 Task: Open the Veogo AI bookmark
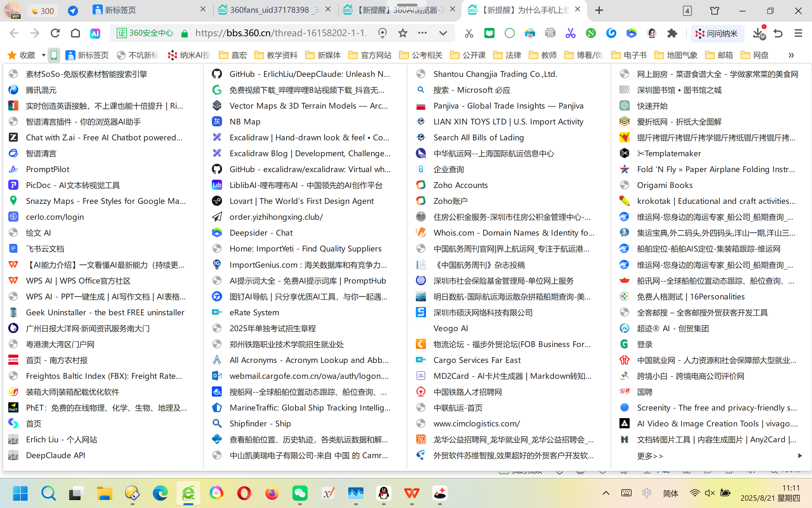pos(509,328)
